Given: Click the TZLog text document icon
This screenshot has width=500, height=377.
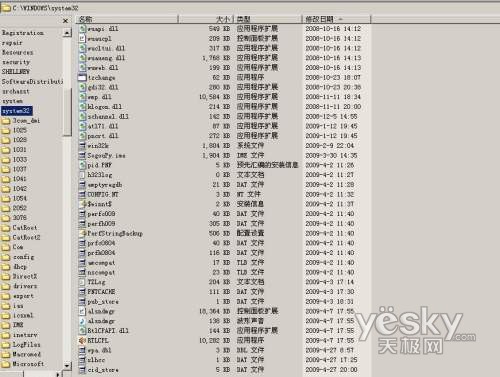Looking at the screenshot, I should click(x=82, y=282).
